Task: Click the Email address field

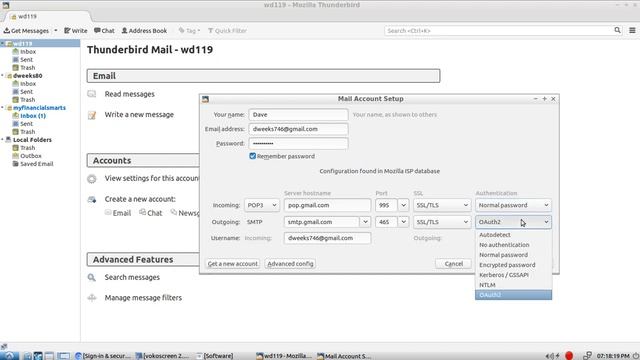Action: pos(298,129)
